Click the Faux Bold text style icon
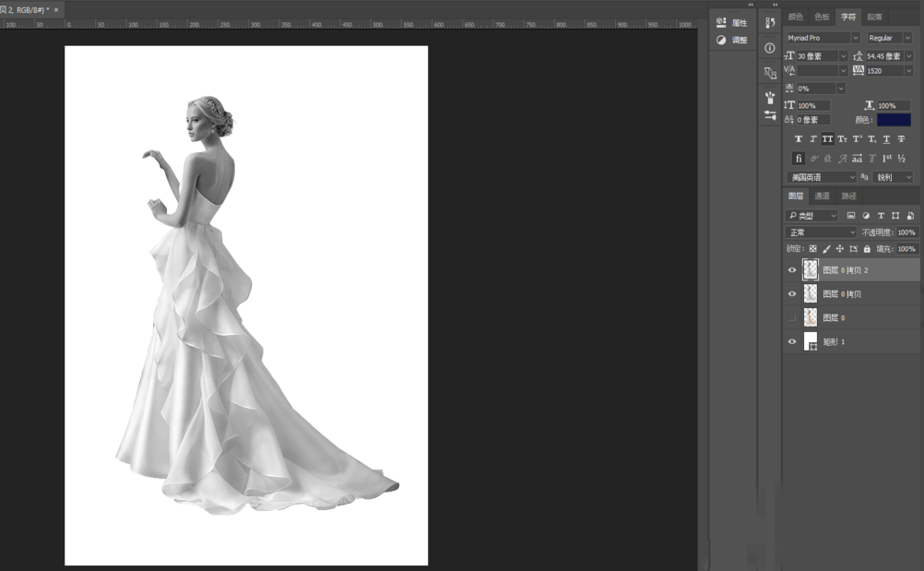 tap(799, 139)
